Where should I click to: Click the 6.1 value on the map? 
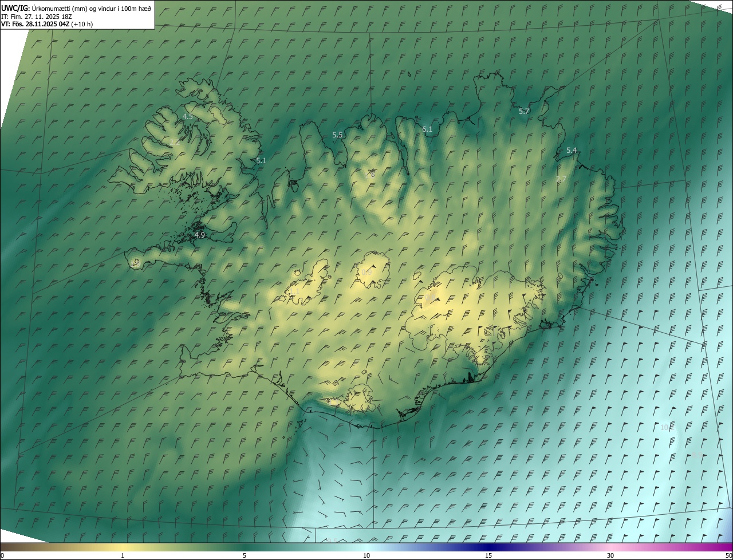[x=427, y=129]
